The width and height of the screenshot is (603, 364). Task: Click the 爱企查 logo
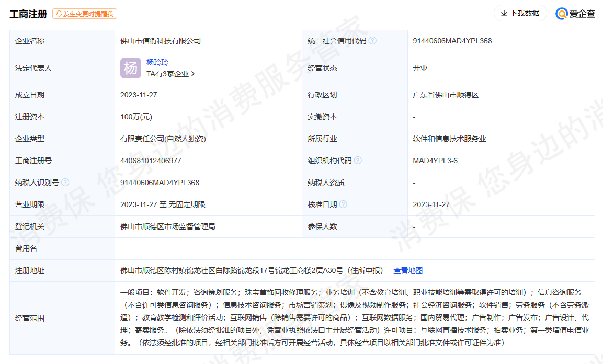[575, 14]
